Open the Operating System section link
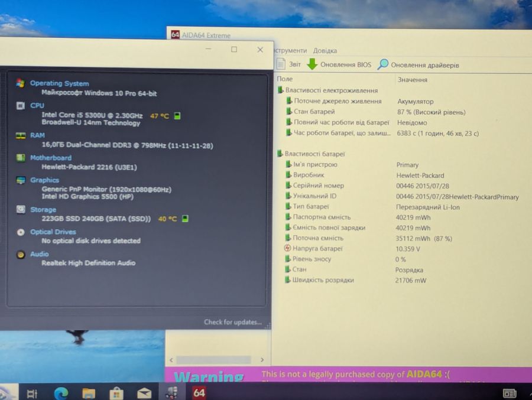 pos(59,83)
